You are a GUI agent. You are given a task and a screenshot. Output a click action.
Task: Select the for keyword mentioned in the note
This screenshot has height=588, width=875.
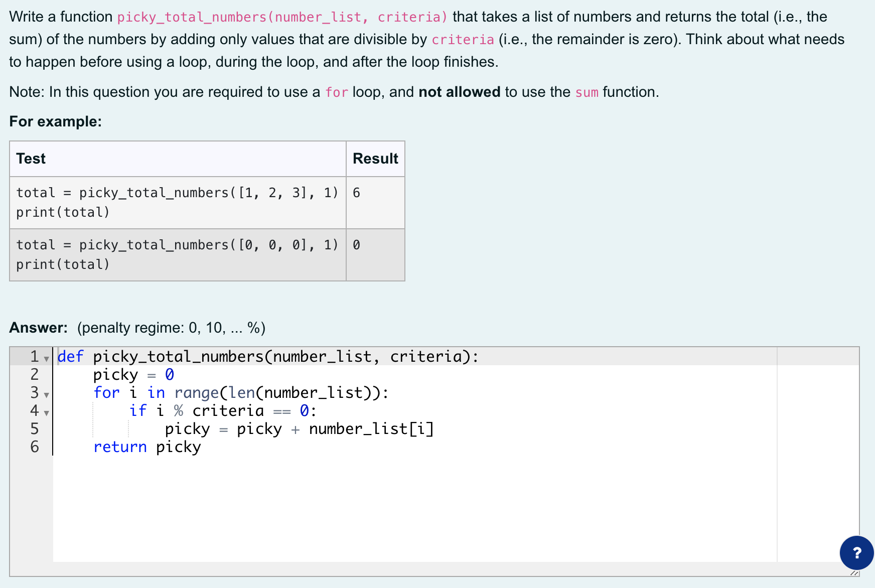[337, 92]
